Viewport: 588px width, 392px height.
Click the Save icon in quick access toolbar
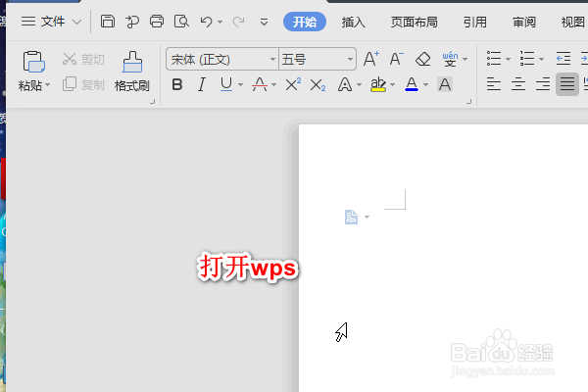coord(108,22)
